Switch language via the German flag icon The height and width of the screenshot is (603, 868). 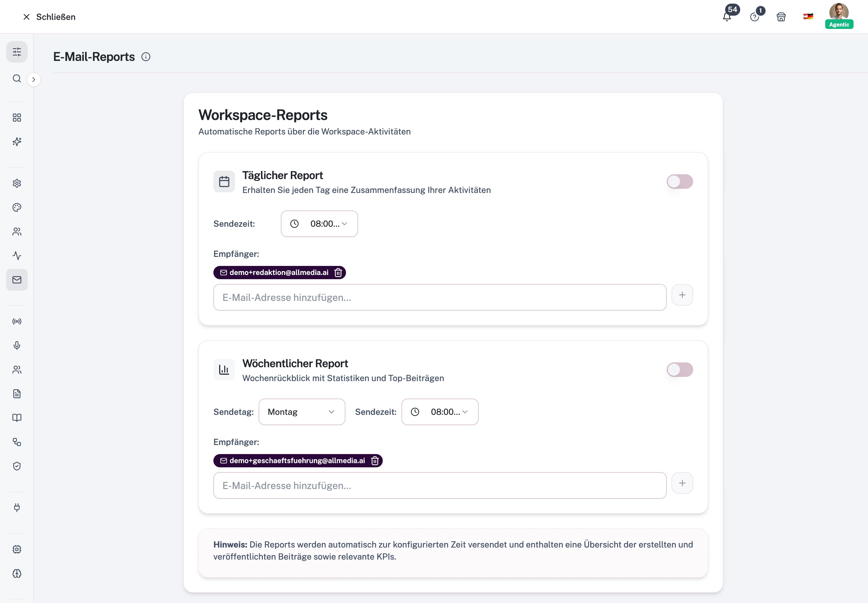point(808,16)
